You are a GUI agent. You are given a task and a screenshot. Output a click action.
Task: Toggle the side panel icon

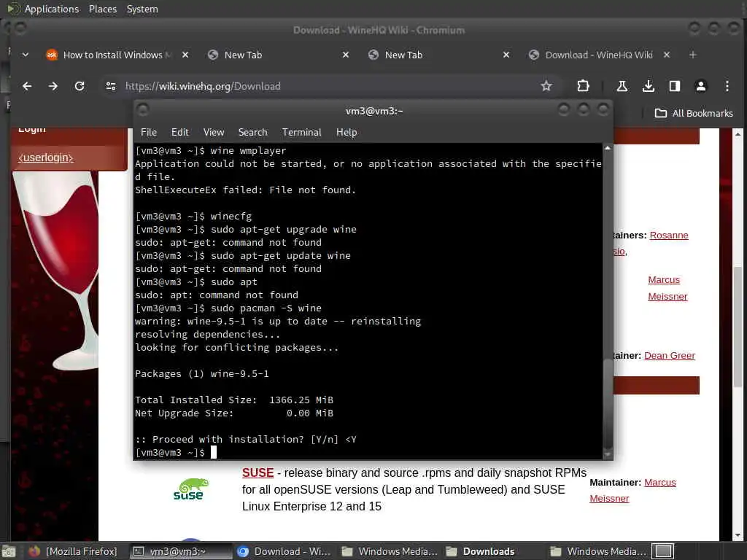674,86
